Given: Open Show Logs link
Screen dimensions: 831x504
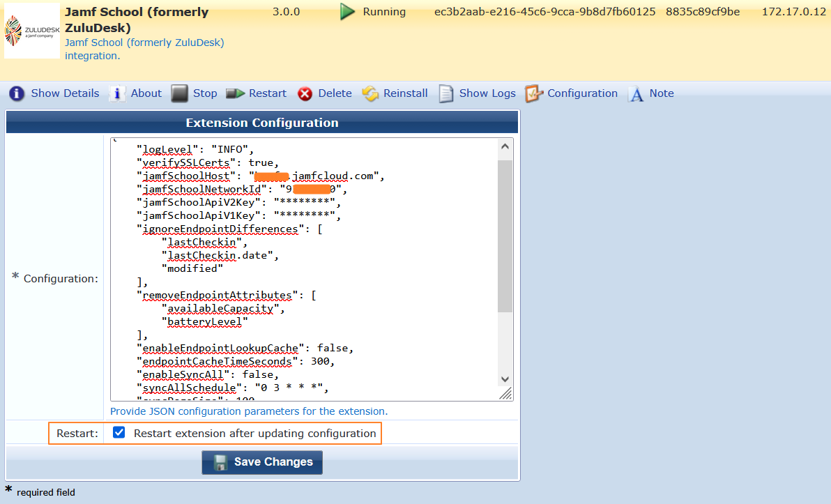Looking at the screenshot, I should (x=487, y=93).
